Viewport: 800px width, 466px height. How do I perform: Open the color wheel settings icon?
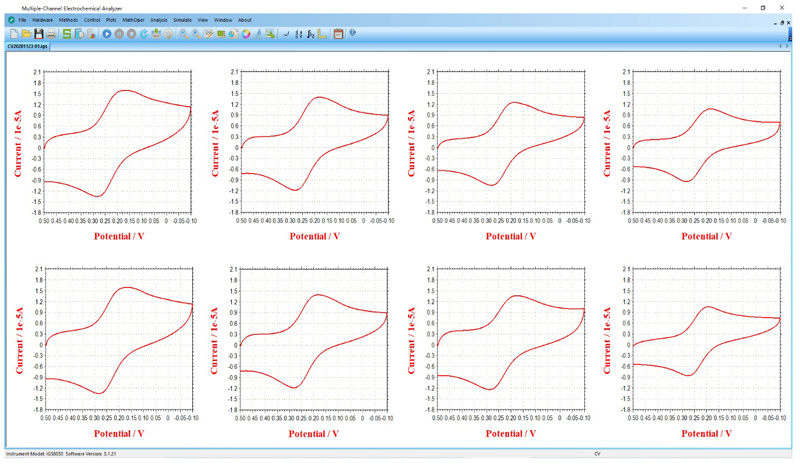point(246,34)
